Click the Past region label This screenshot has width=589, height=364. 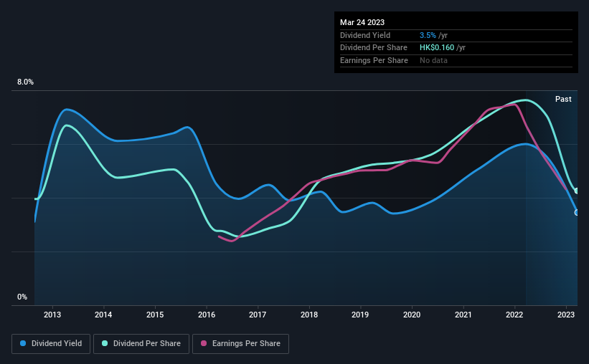coord(563,99)
